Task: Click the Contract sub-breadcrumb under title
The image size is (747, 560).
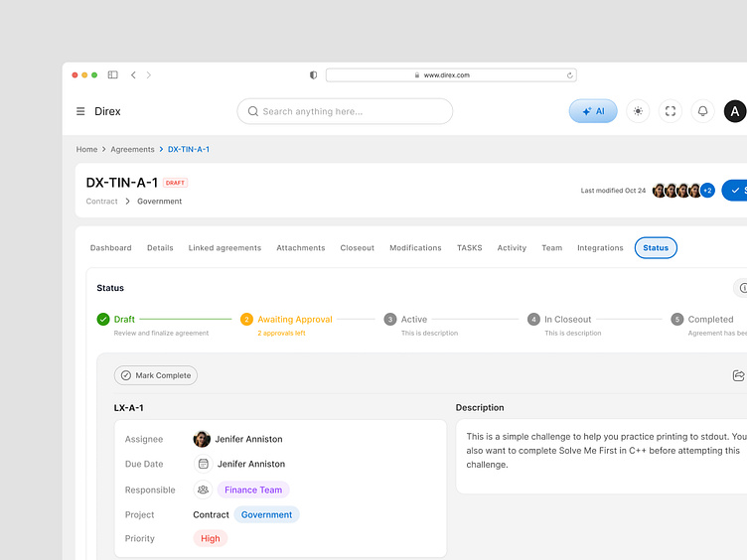Action: (x=101, y=202)
